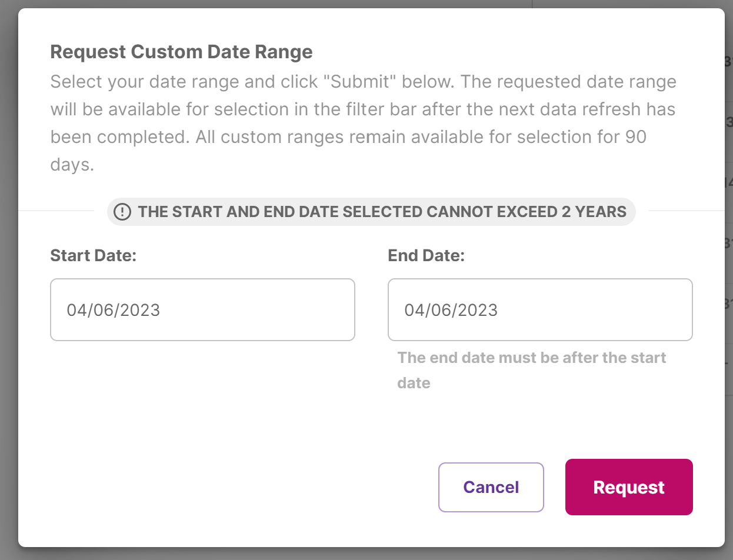The width and height of the screenshot is (733, 560).
Task: Click the quoted "Submit" word in description
Action: (x=361, y=82)
